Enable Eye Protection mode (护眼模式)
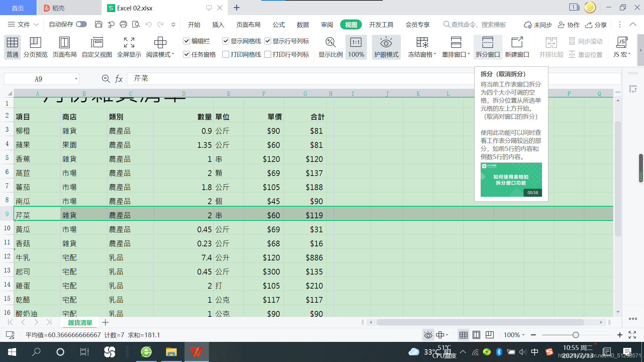 (386, 43)
